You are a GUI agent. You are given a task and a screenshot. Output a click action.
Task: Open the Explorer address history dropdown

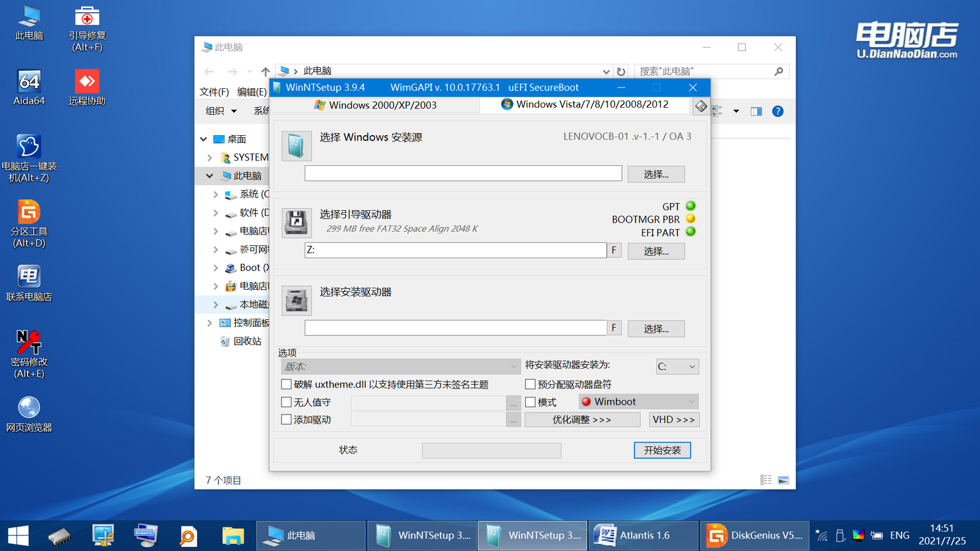coord(606,71)
